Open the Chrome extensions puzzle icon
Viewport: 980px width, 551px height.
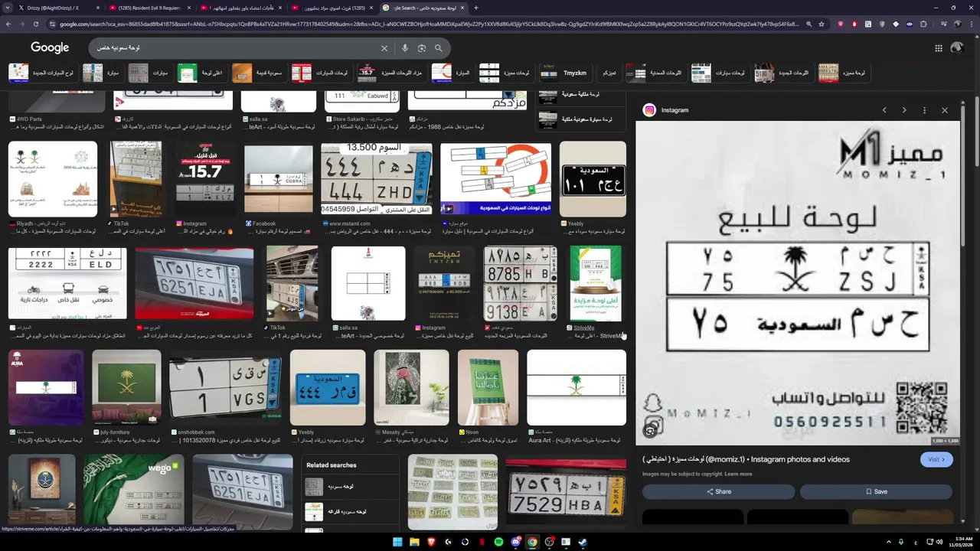(x=923, y=24)
